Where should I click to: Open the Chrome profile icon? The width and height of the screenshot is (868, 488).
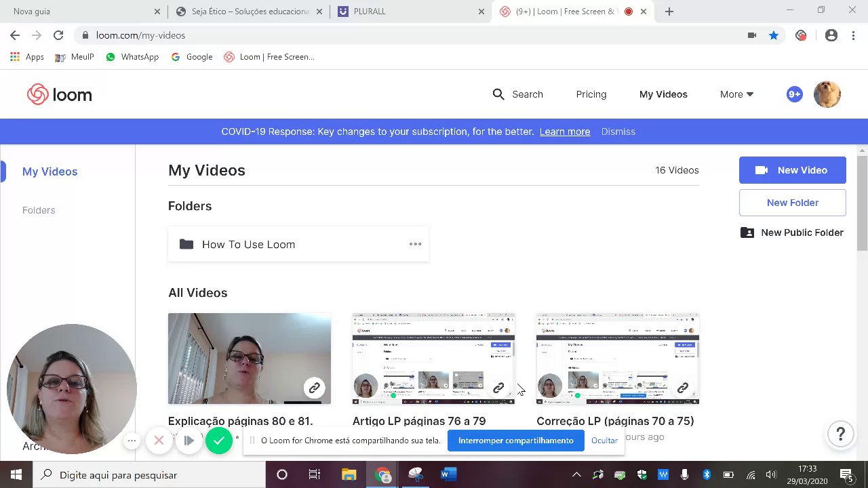point(831,35)
